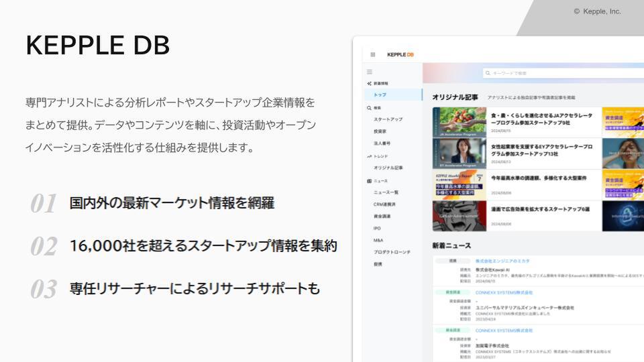Screen dimensions: 644x362
Task: Open 投資家 search in the sidebar
Action: [380, 131]
